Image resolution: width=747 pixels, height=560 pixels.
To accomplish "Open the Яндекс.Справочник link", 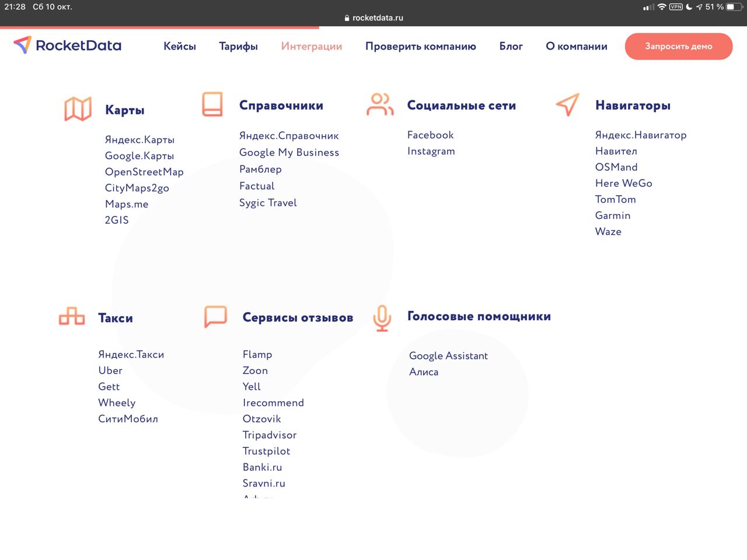I will tap(289, 136).
